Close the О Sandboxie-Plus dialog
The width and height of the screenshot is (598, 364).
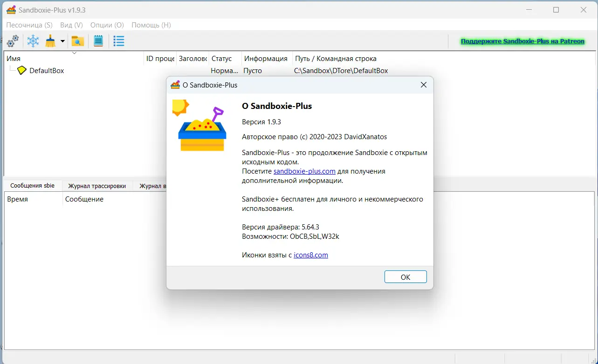click(x=424, y=85)
